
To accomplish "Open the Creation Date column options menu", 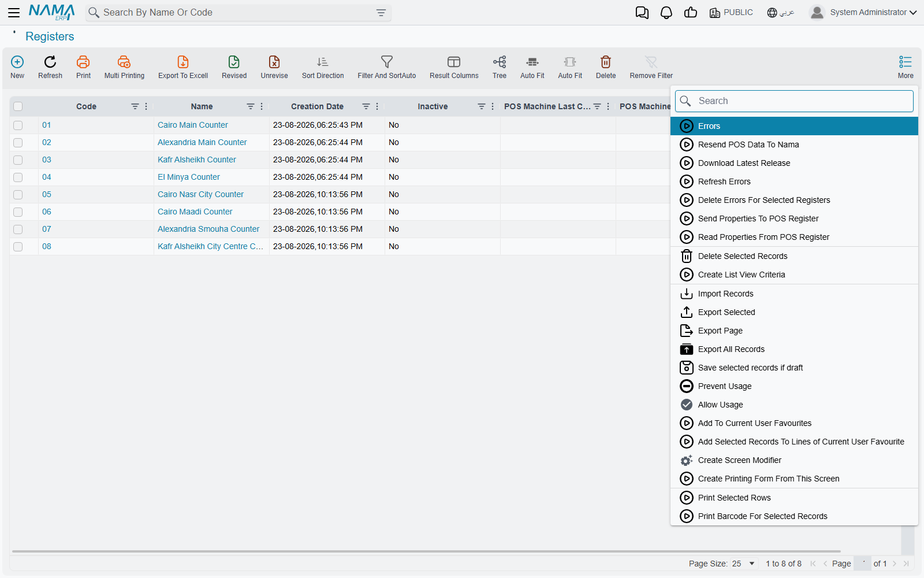I will click(x=377, y=106).
